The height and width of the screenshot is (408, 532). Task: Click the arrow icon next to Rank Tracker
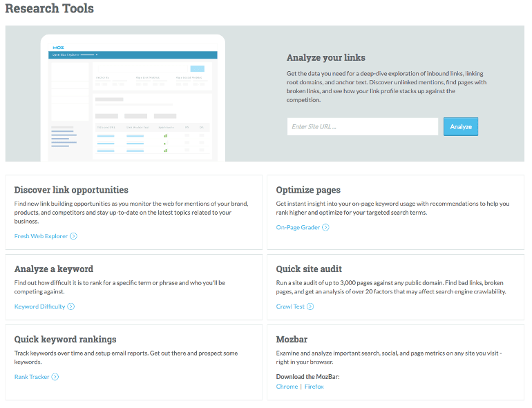point(55,377)
